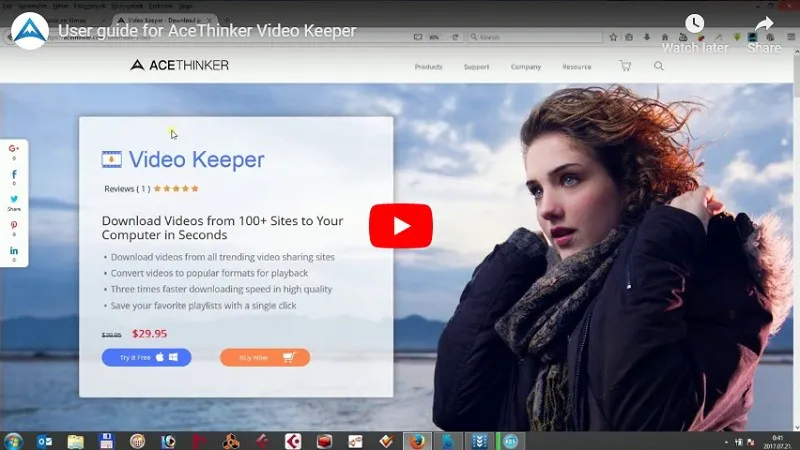
Task: Click the $29.95 price
Action: [x=149, y=334]
